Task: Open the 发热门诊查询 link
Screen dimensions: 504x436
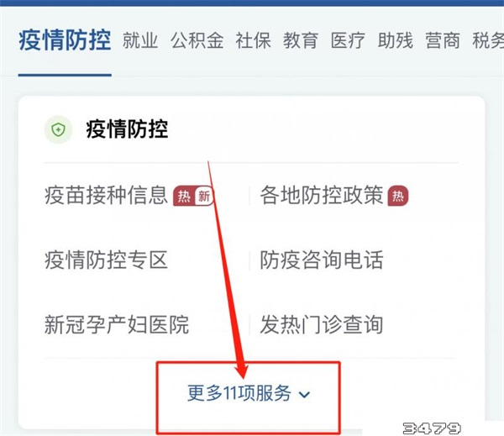Action: pyautogui.click(x=322, y=325)
